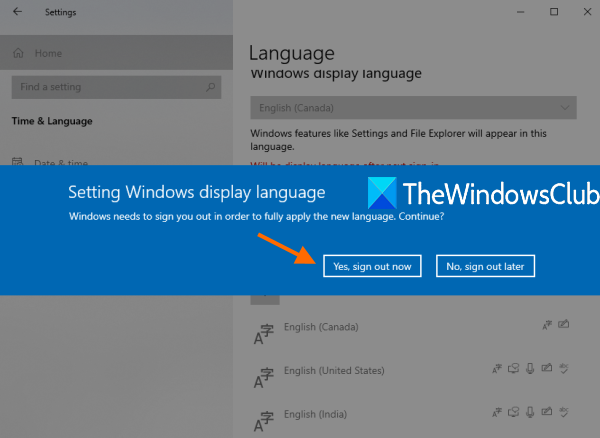Click English (United States) text-to-speech feature icon

tap(513, 368)
